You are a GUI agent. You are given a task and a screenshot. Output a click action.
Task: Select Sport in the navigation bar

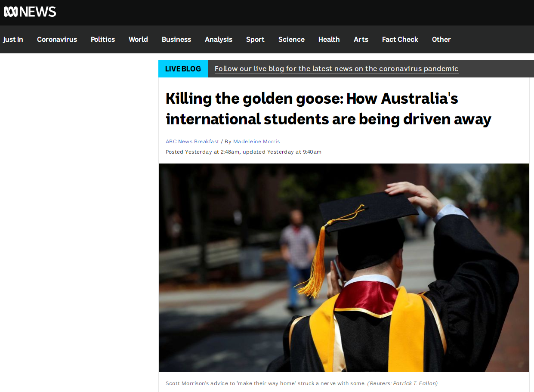coord(255,39)
